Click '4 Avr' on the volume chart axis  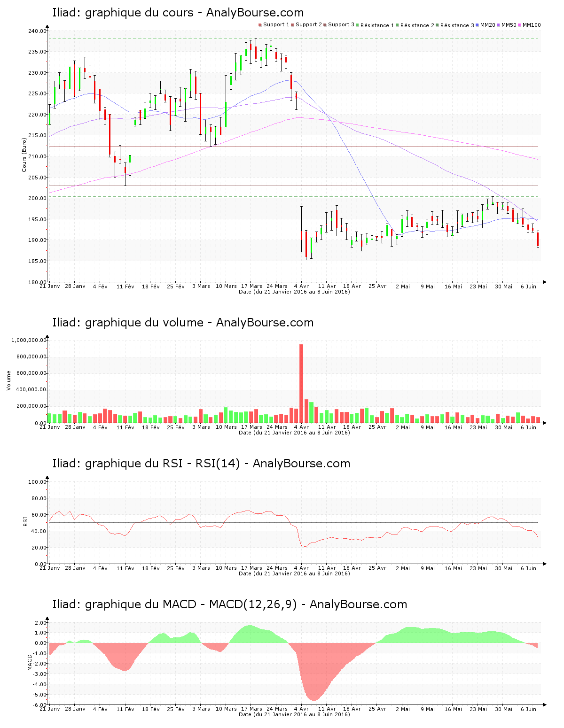[302, 427]
